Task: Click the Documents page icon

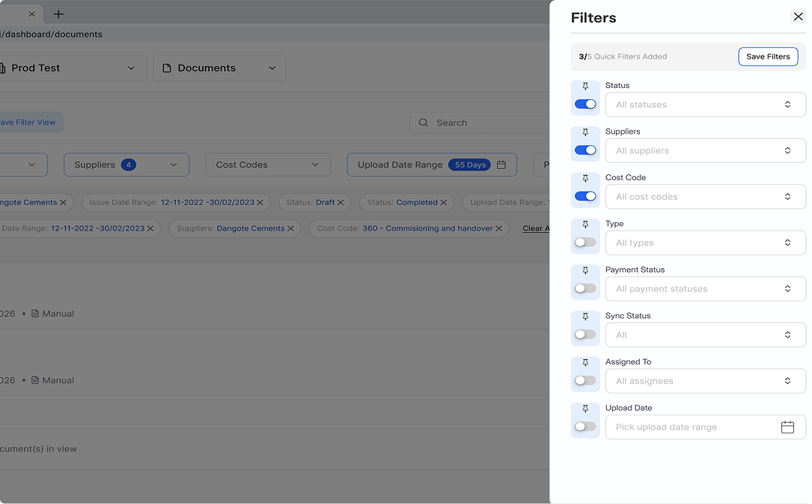Action: 167,68
